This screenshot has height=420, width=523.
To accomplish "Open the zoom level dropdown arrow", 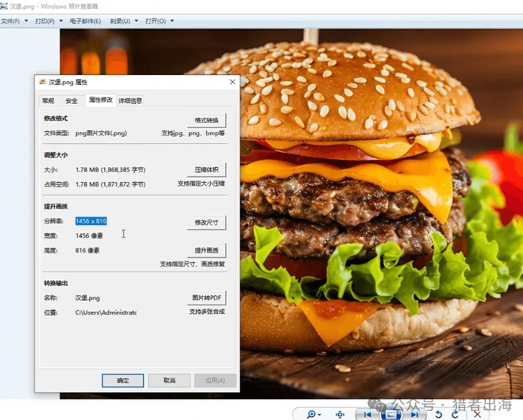I will (x=320, y=415).
